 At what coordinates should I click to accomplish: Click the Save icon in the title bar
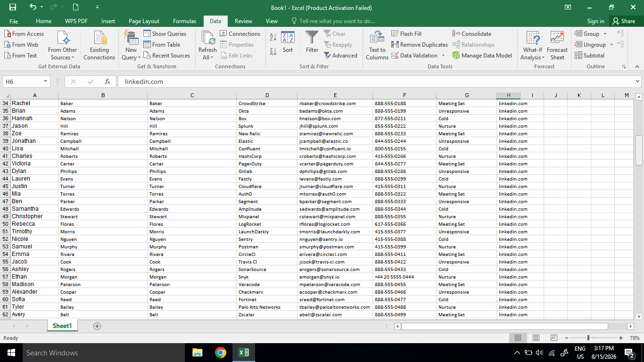pos(13,7)
